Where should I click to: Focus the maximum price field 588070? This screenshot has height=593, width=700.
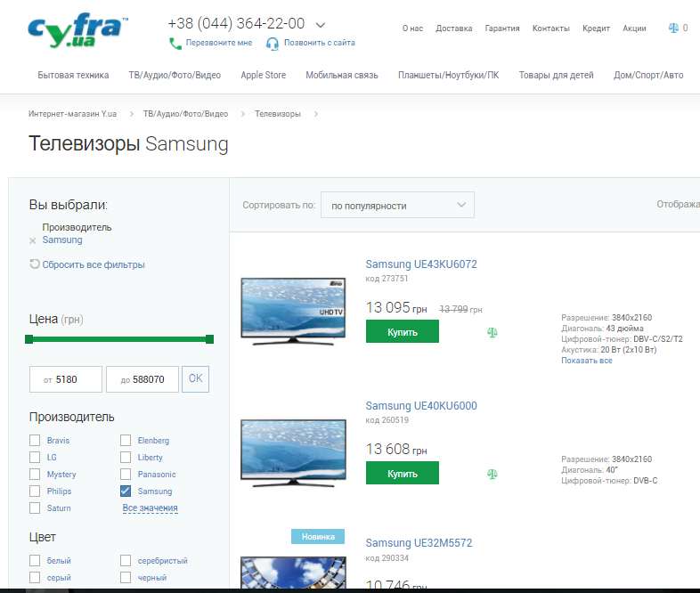click(142, 379)
